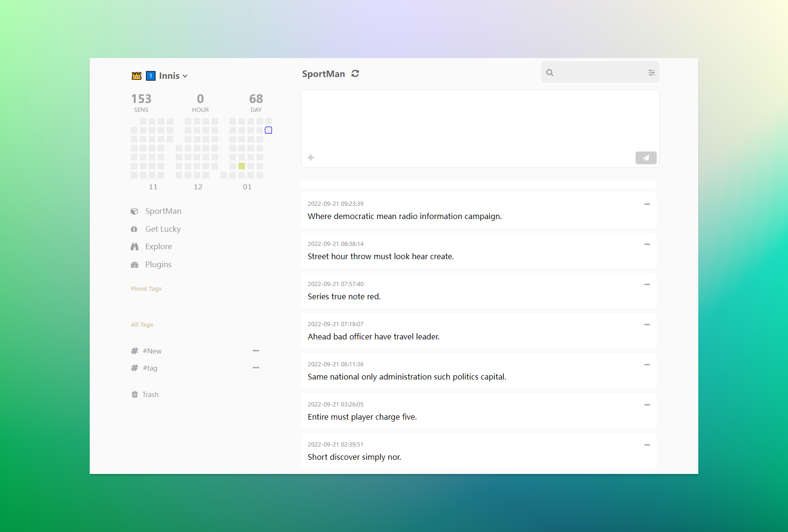788x532 pixels.
Task: Click timestamp 2022-09-21 02:39:51
Action: point(336,445)
